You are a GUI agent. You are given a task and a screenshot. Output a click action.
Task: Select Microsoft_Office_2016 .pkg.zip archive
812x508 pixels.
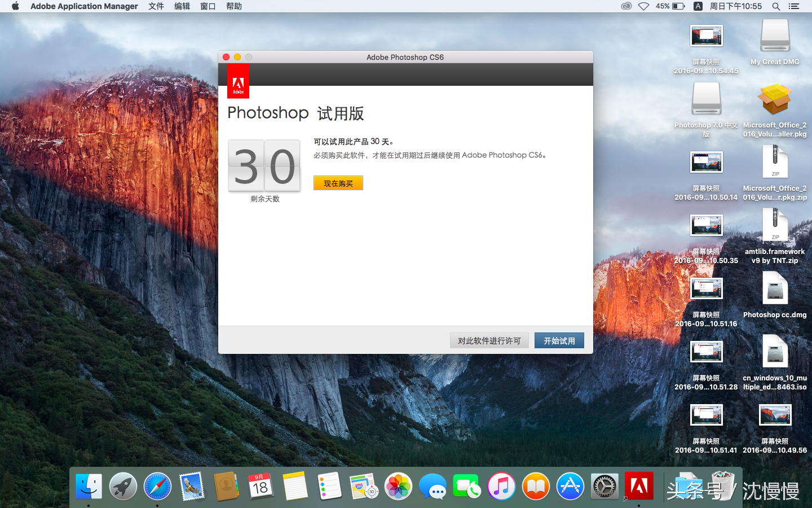(775, 162)
